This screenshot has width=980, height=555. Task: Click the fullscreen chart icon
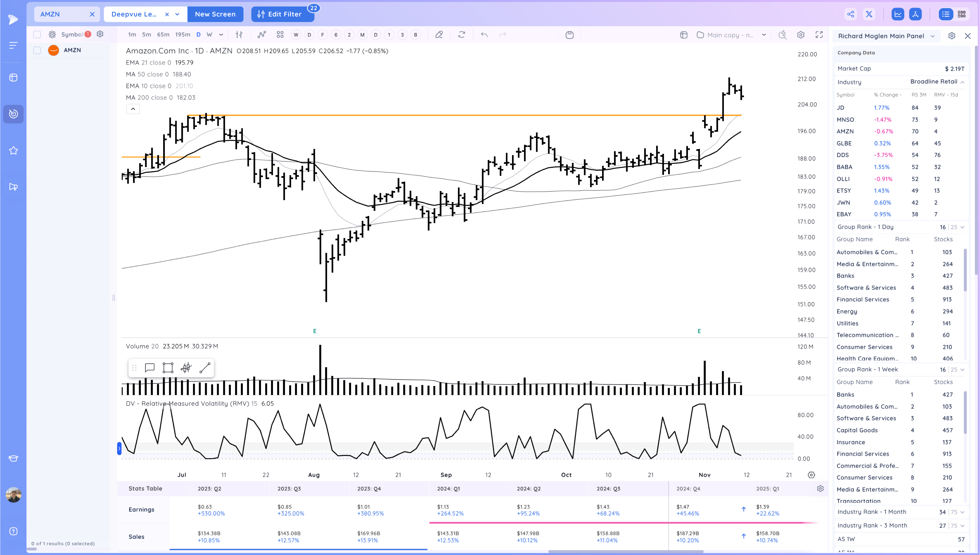point(819,35)
